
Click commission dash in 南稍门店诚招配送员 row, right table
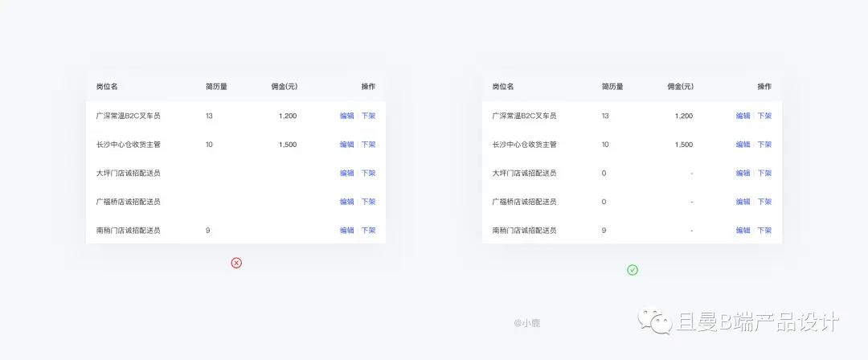click(x=691, y=231)
